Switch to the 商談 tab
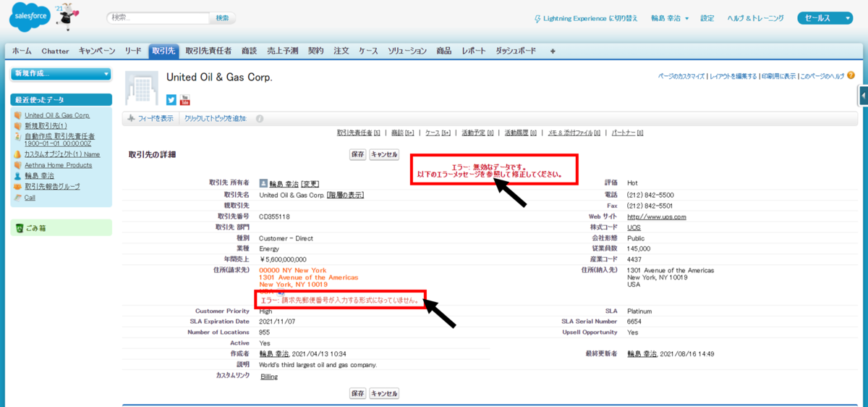 pos(249,51)
